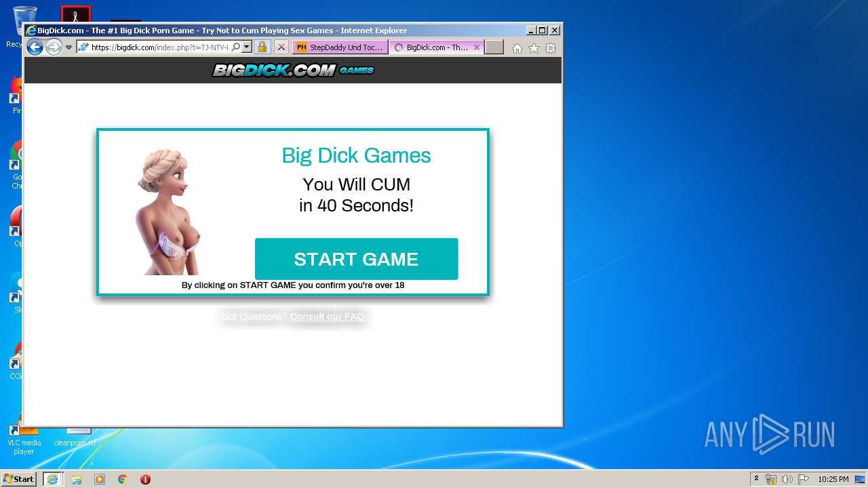Minimize the Internet Explorer window
The height and width of the screenshot is (488, 868).
531,30
